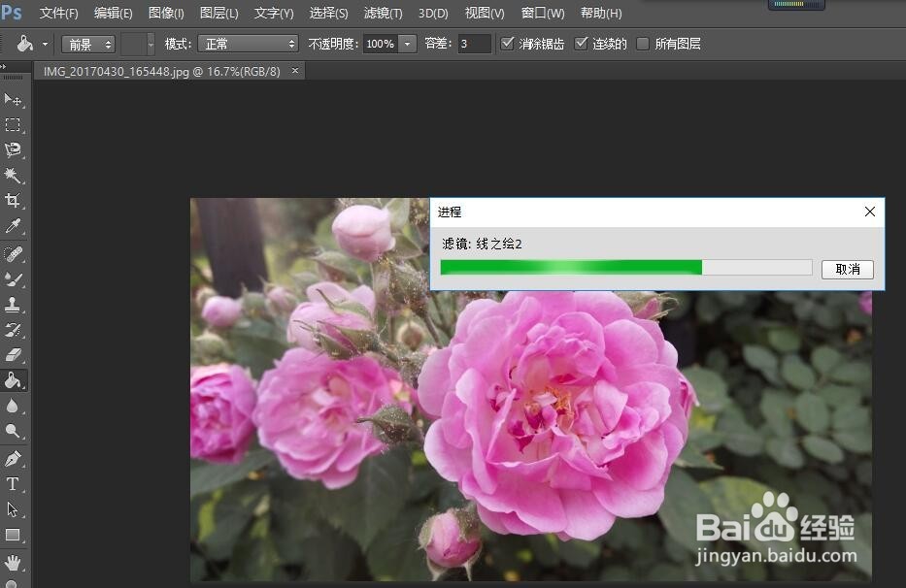The height and width of the screenshot is (588, 906).
Task: Toggle the contiguous checkbox (连续的)
Action: [x=582, y=44]
